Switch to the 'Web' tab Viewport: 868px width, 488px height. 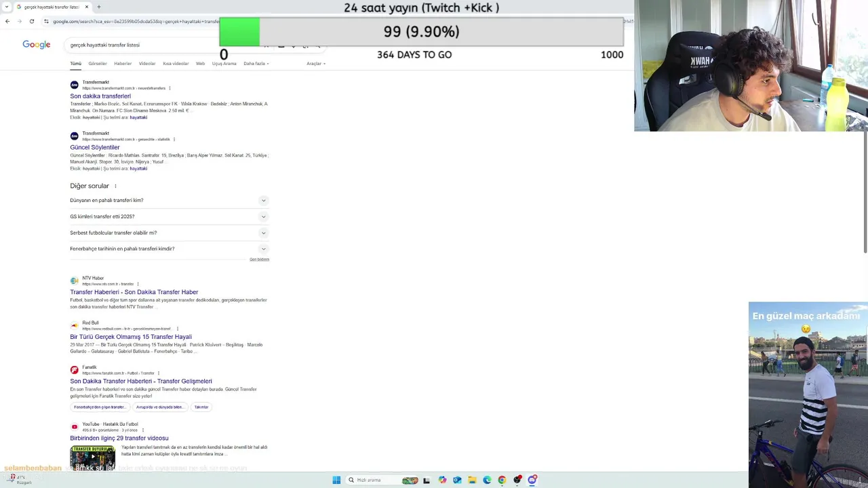click(201, 64)
